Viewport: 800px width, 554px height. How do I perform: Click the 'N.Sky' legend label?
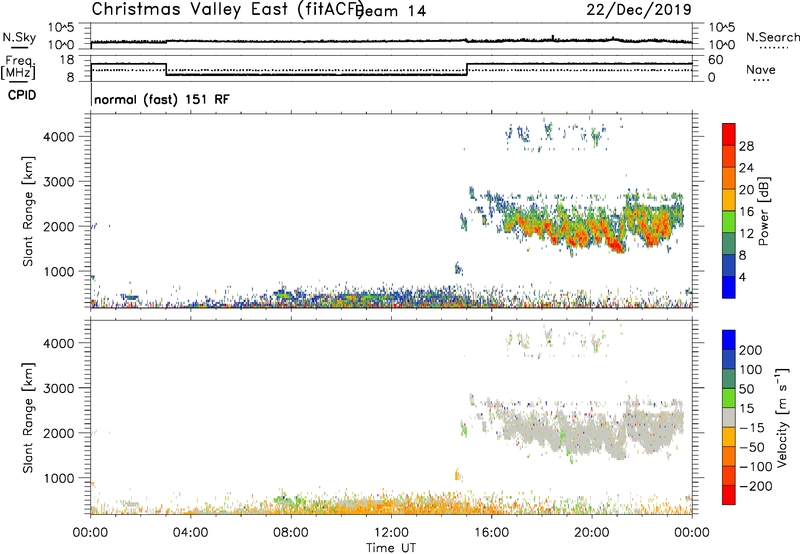[x=19, y=38]
